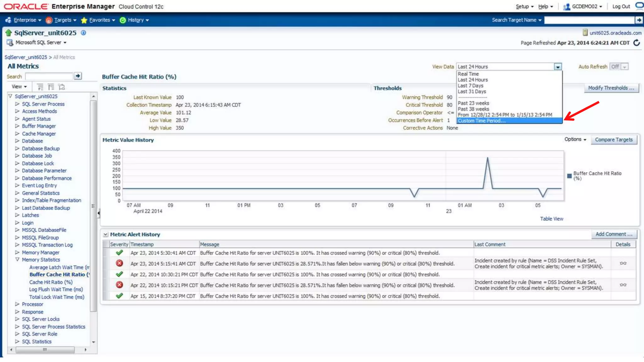The height and width of the screenshot is (362, 644).
Task: Click the show as top tree icon
Action: pos(62,87)
